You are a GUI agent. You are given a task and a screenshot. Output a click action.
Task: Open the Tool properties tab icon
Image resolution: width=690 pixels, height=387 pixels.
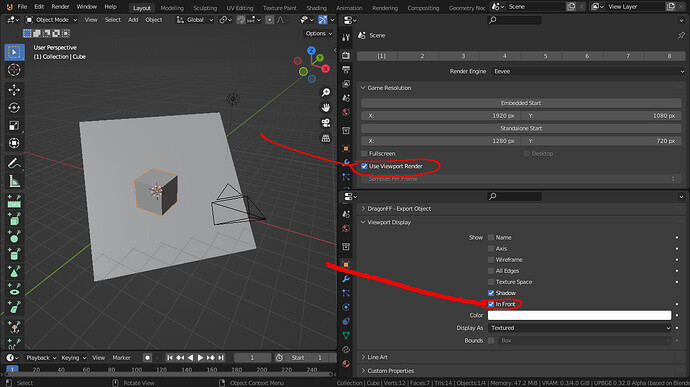click(x=346, y=37)
